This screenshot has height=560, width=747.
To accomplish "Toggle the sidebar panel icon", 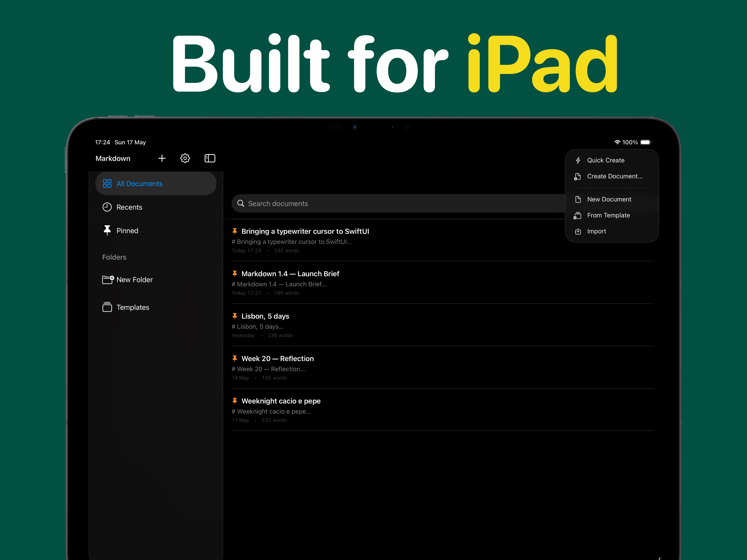I will 210,158.
